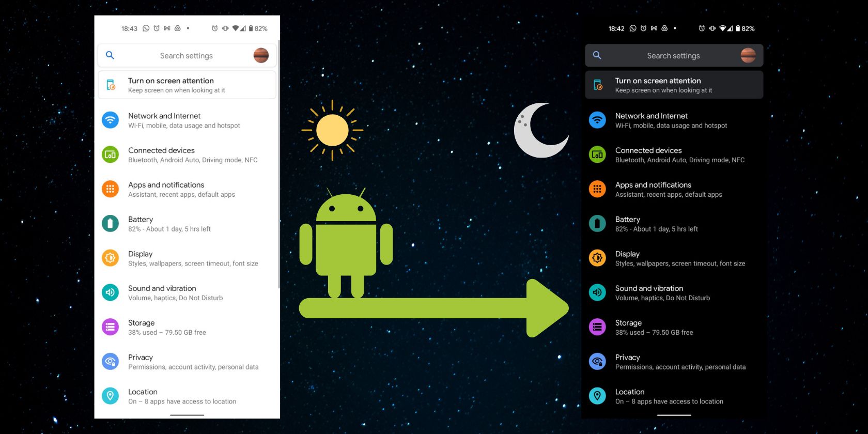Open Apps and notifications in the light settings screen
The image size is (868, 434).
187,189
